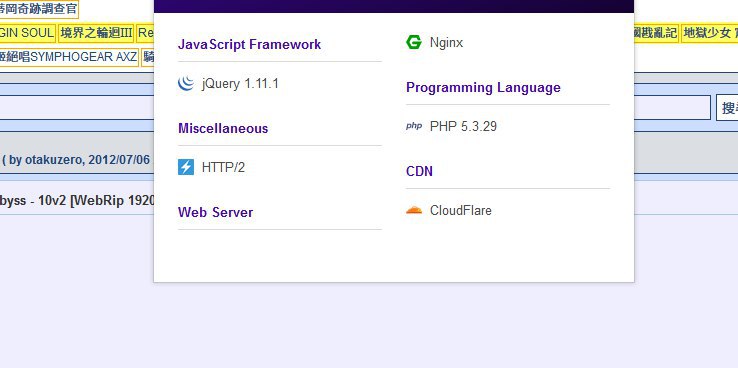
Task: Open the CDN category heading
Action: (x=419, y=171)
